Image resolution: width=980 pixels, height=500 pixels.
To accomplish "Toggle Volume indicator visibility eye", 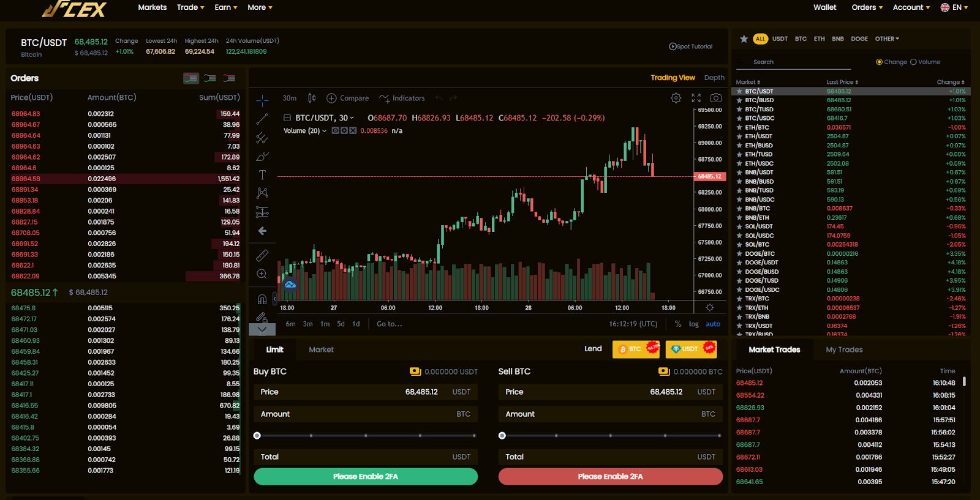I will pyautogui.click(x=335, y=130).
